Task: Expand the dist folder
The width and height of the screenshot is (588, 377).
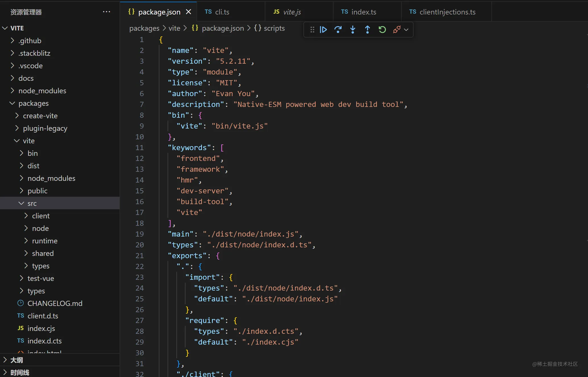Action: pyautogui.click(x=60, y=166)
